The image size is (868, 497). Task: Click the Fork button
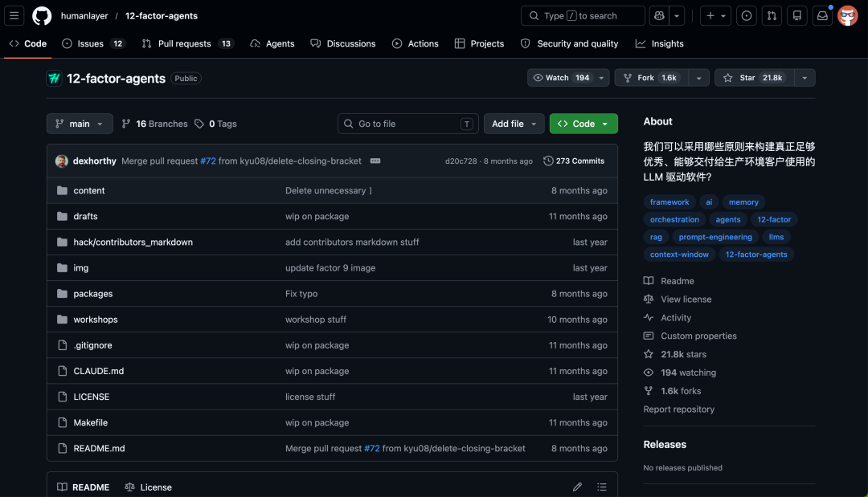point(651,78)
